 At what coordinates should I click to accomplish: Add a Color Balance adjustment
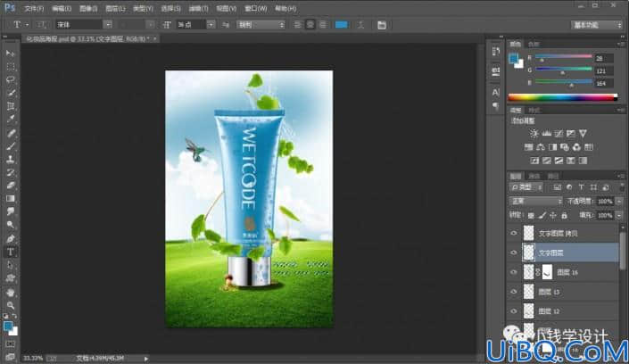tap(541, 147)
